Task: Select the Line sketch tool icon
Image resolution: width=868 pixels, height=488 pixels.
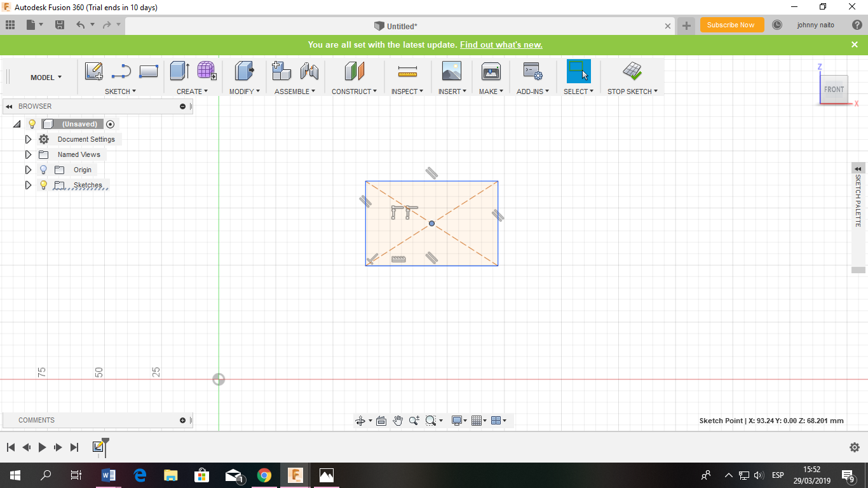Action: coord(121,71)
